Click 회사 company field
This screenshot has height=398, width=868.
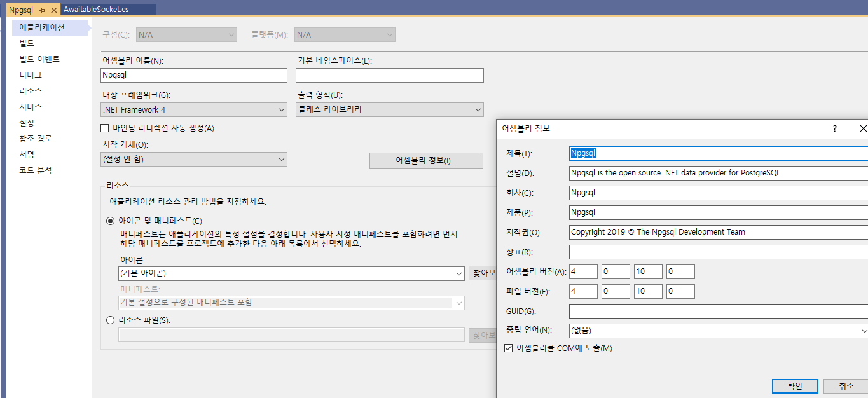[719, 193]
